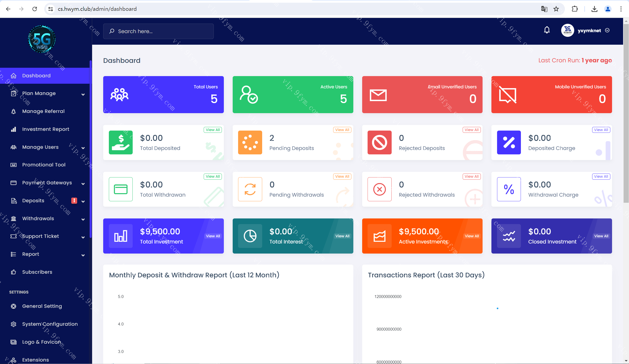Click the notification bell icon

coord(547,30)
